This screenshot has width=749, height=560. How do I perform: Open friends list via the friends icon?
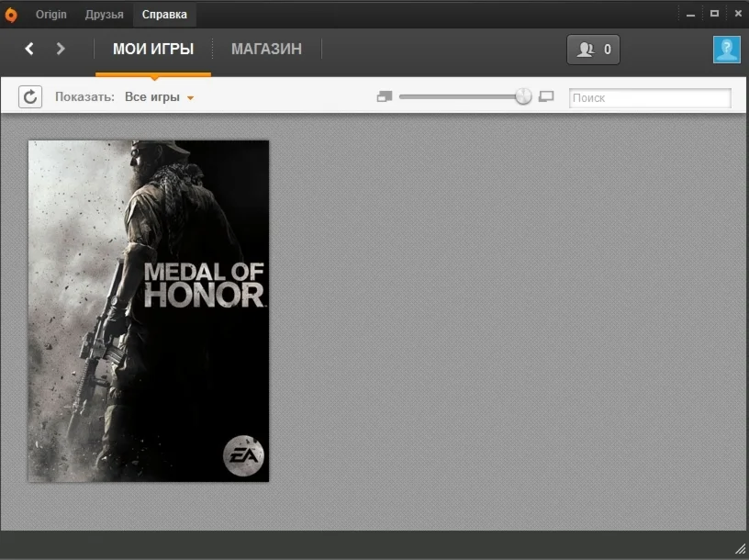(x=585, y=50)
